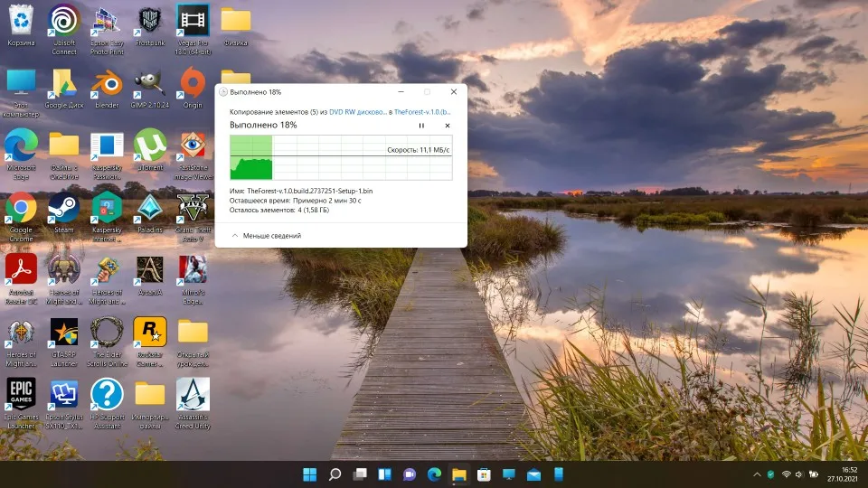Minimize the copy progress dialog
This screenshot has height=488, width=868.
[x=401, y=92]
